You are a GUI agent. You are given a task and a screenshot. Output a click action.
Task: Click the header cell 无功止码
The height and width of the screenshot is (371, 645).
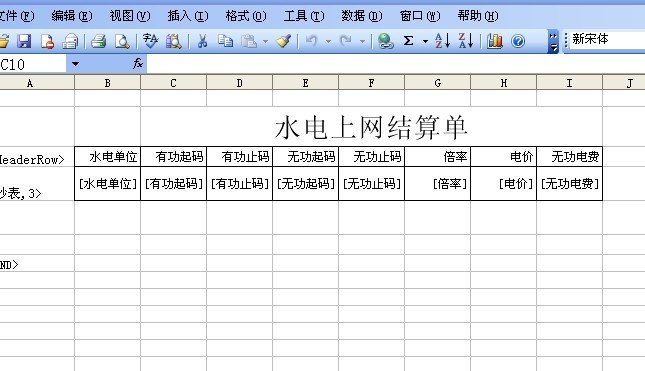(x=371, y=157)
